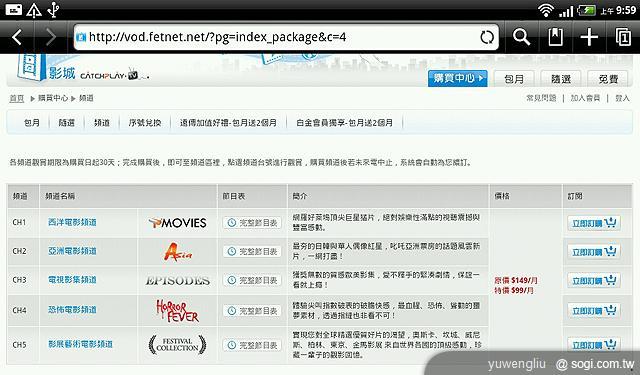Select 包月 in the sub navigation bar
The height and width of the screenshot is (375, 640).
click(x=32, y=122)
